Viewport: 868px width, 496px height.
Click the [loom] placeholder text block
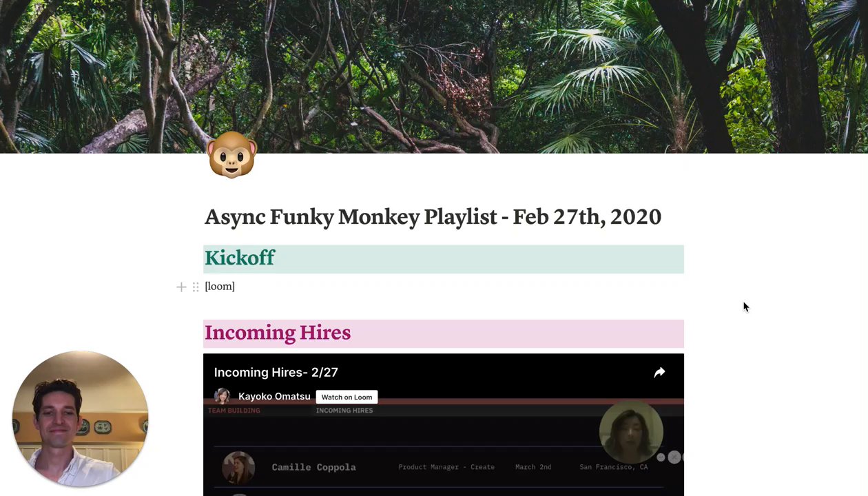pyautogui.click(x=220, y=287)
